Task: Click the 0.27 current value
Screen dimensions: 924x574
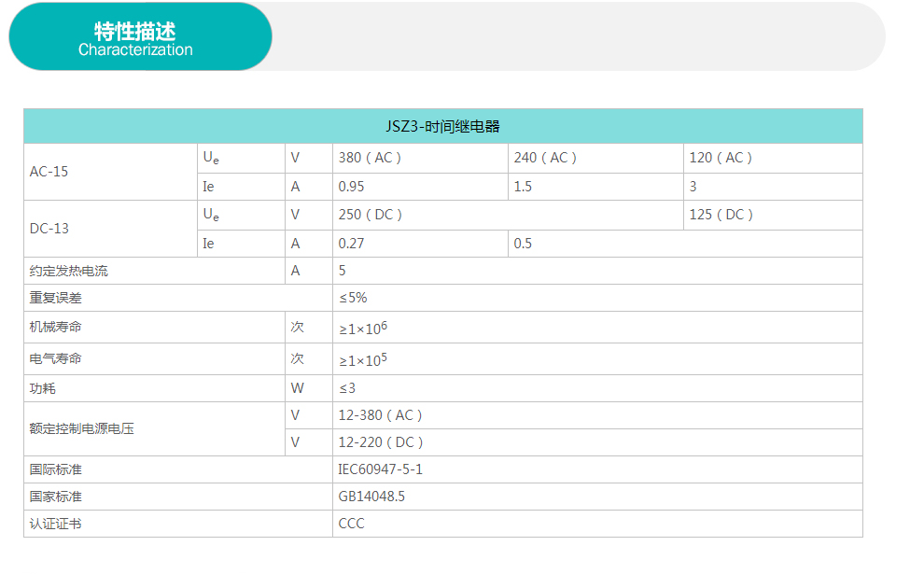Action: (352, 244)
